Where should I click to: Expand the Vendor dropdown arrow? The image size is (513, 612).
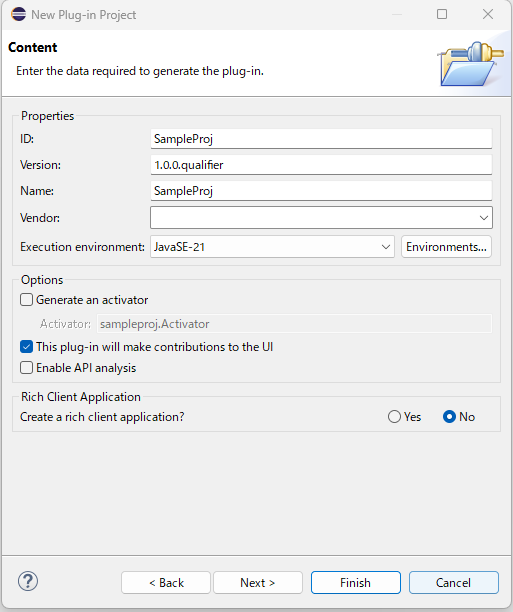[x=484, y=218]
